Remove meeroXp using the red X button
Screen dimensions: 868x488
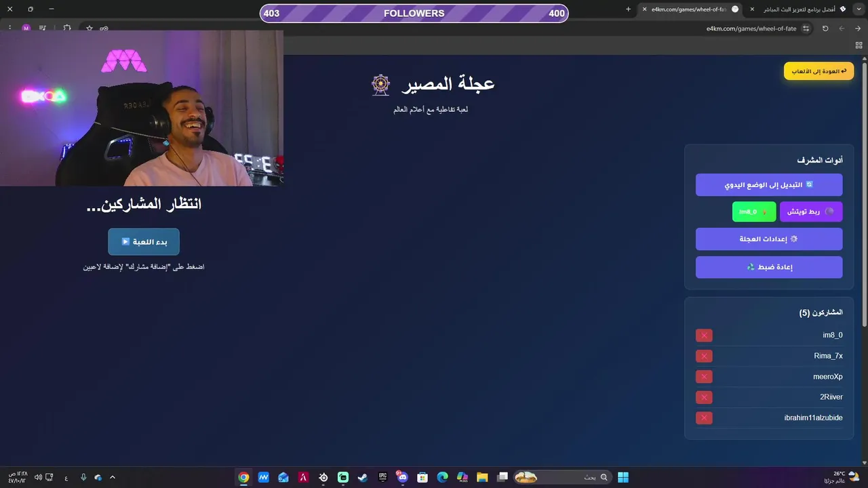click(704, 377)
